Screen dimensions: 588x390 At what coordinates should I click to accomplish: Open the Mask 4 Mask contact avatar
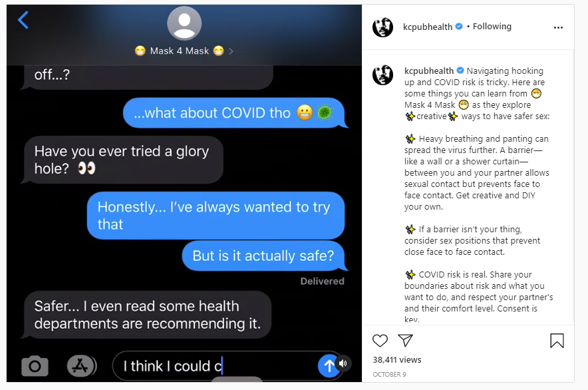click(x=184, y=23)
